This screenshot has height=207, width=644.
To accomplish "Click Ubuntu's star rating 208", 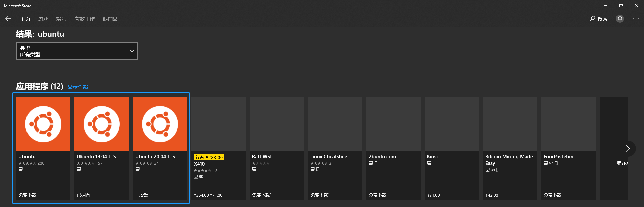I will pos(31,163).
